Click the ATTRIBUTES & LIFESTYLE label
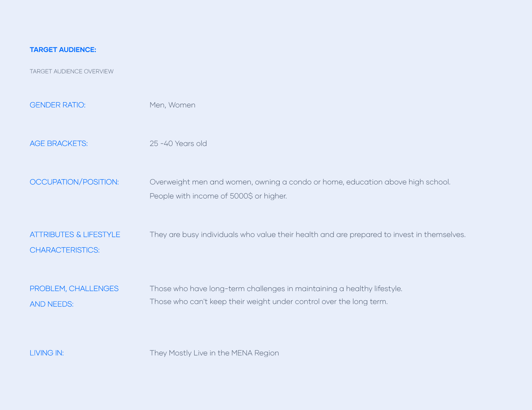Image resolution: width=532 pixels, height=410 pixels. click(x=75, y=235)
